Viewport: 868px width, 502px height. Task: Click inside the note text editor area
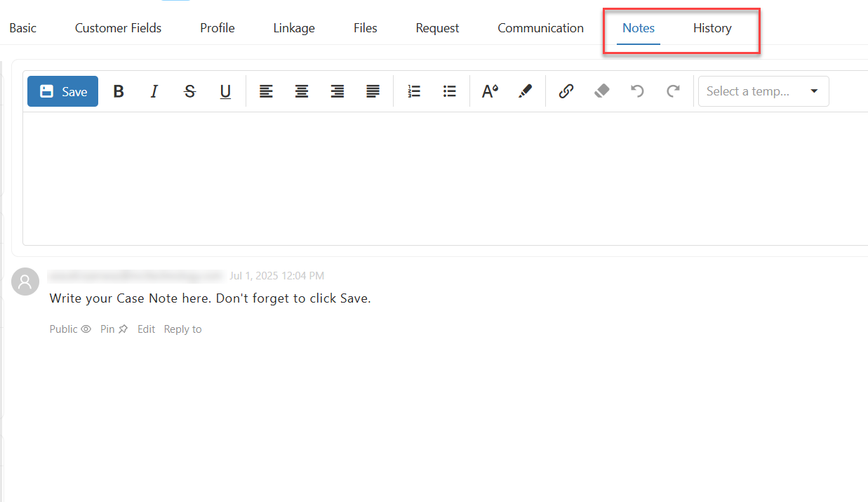click(445, 178)
